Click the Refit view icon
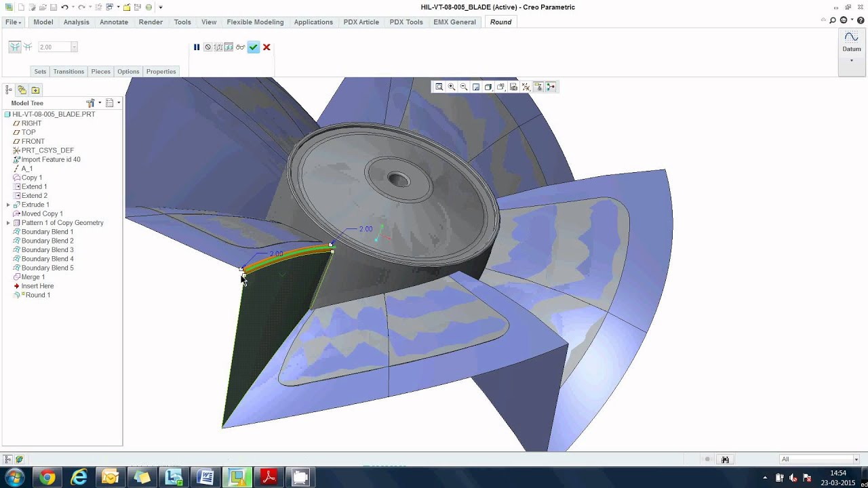The height and width of the screenshot is (488, 868). click(x=439, y=87)
